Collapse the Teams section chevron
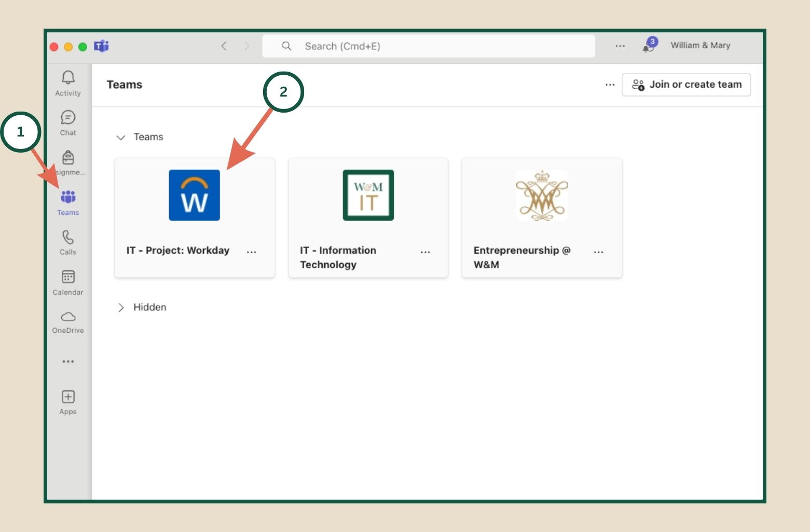The height and width of the screenshot is (532, 810). (121, 138)
